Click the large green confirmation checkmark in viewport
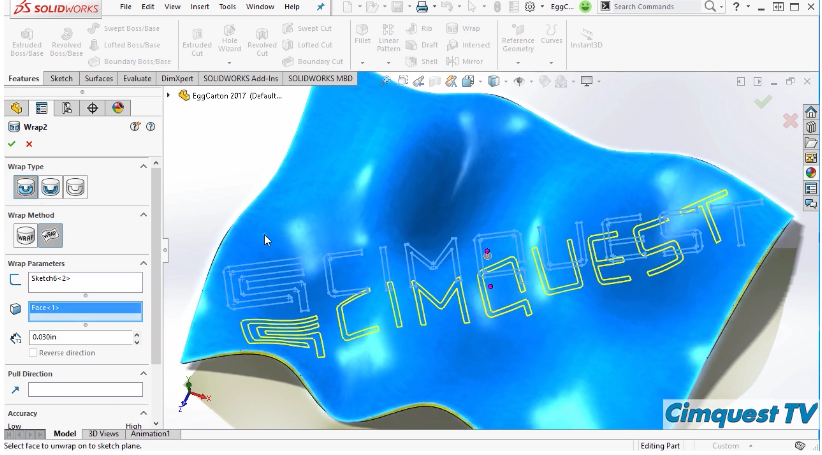The image size is (822, 455). (x=763, y=101)
